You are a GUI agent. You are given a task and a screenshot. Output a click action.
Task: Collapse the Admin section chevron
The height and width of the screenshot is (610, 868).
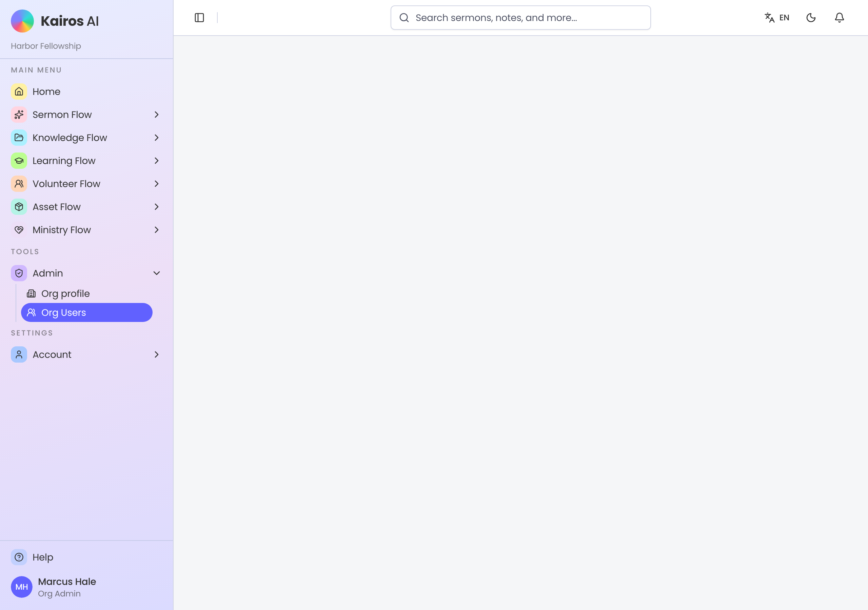(x=157, y=273)
